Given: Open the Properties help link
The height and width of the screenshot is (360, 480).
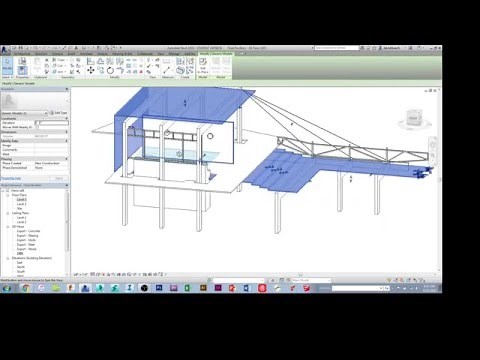Looking at the screenshot, I should click(11, 178).
